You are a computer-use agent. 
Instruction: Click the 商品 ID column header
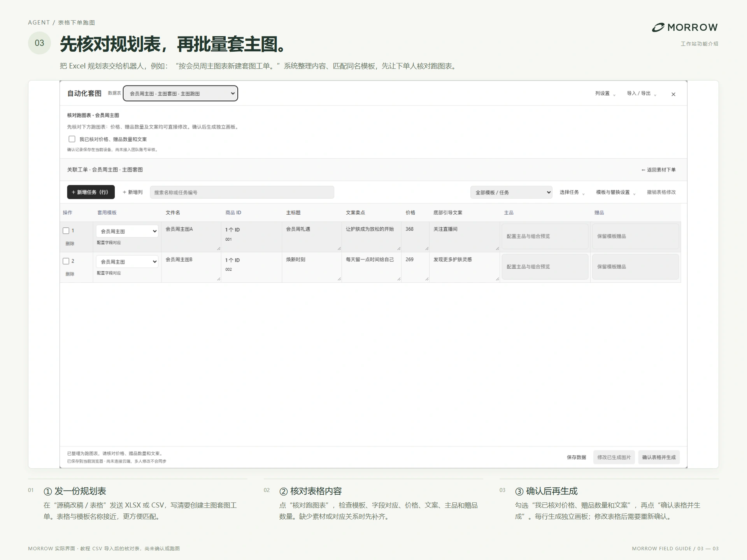pyautogui.click(x=233, y=213)
